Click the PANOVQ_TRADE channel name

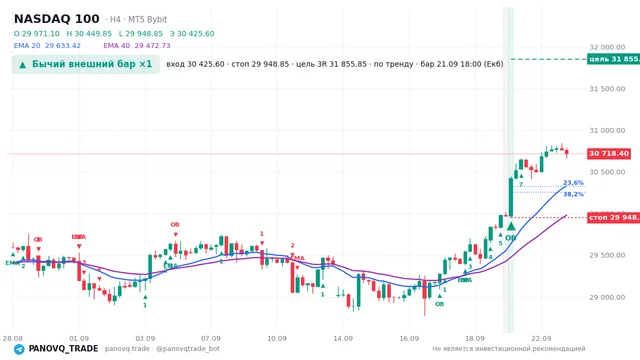pos(63,349)
